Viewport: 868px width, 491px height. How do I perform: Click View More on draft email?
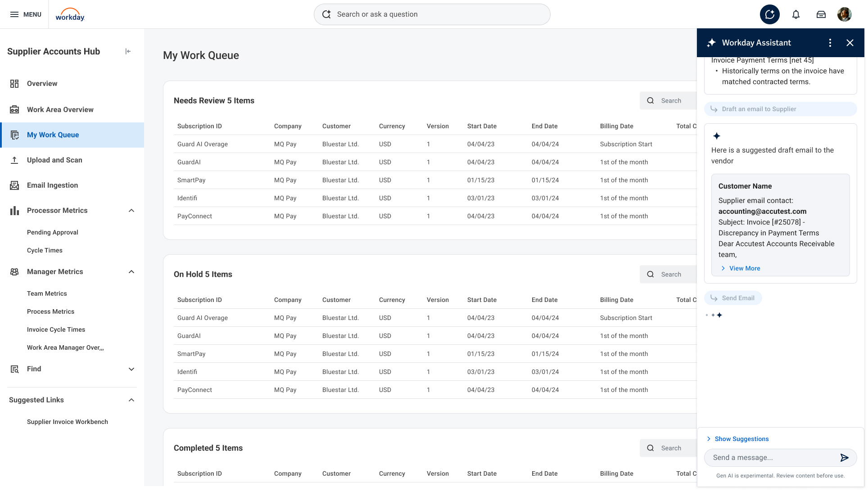(x=744, y=268)
